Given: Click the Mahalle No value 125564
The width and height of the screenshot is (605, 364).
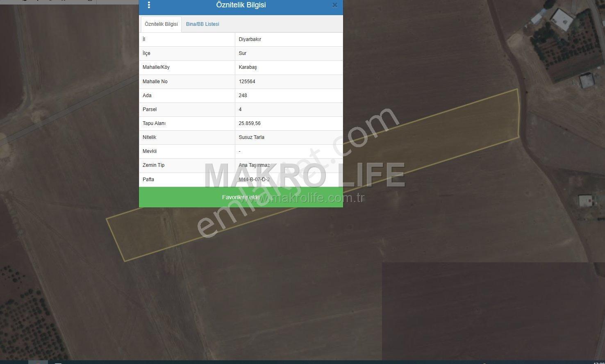Looking at the screenshot, I should click(247, 82).
